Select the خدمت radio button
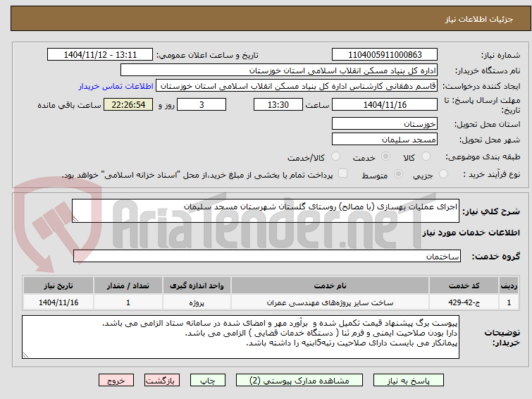 point(385,156)
